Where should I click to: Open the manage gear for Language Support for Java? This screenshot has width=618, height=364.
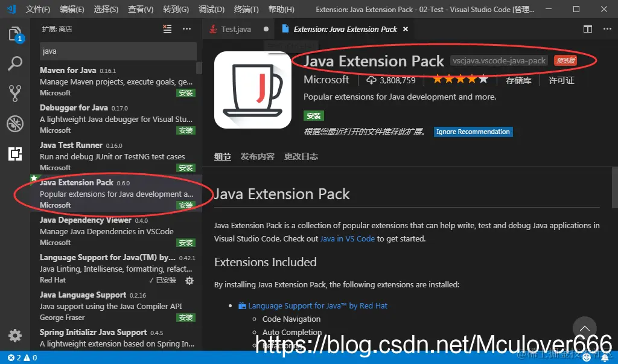point(190,280)
